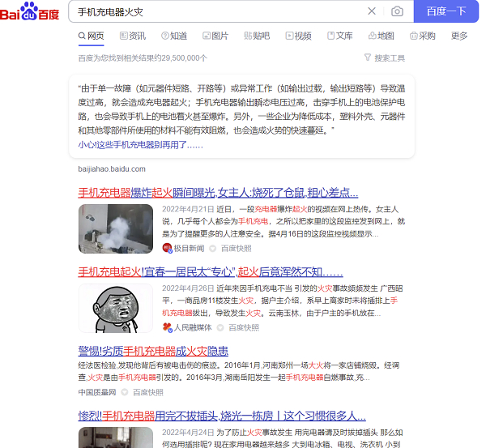Click the quoted charger fire cause summary
The height and width of the screenshot is (448, 486).
241,109
